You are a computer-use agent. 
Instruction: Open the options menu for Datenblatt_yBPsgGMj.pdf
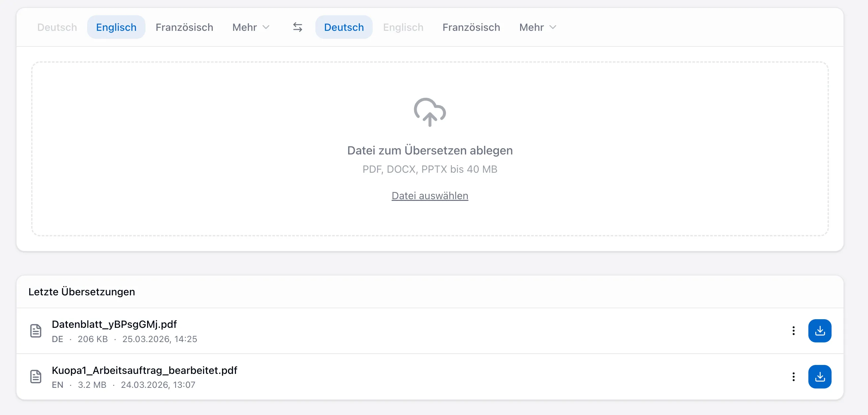click(x=794, y=331)
